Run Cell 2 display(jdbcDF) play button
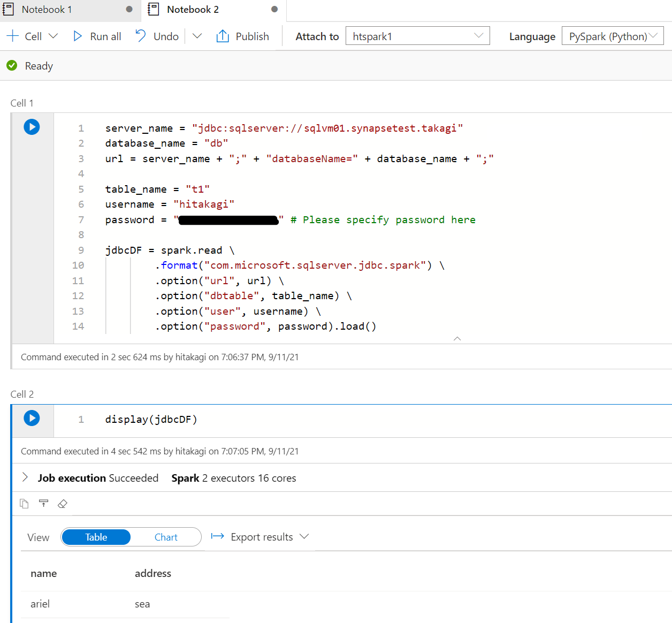The height and width of the screenshot is (623, 672). [x=32, y=418]
